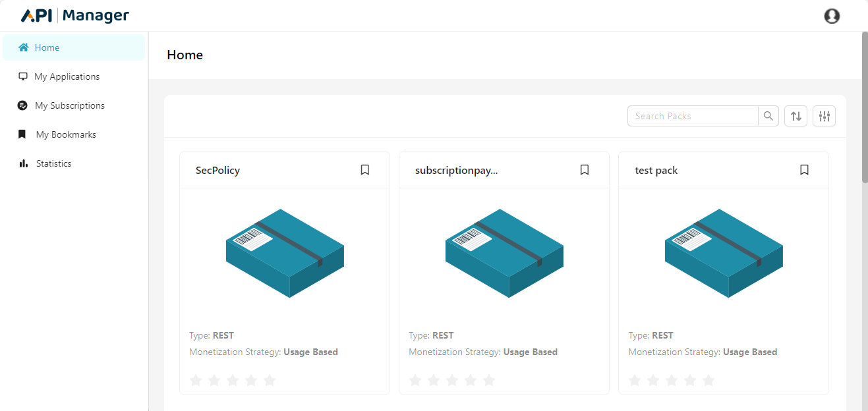Open Statistics via its chart icon
Viewport: 868px width, 411px height.
(x=22, y=163)
